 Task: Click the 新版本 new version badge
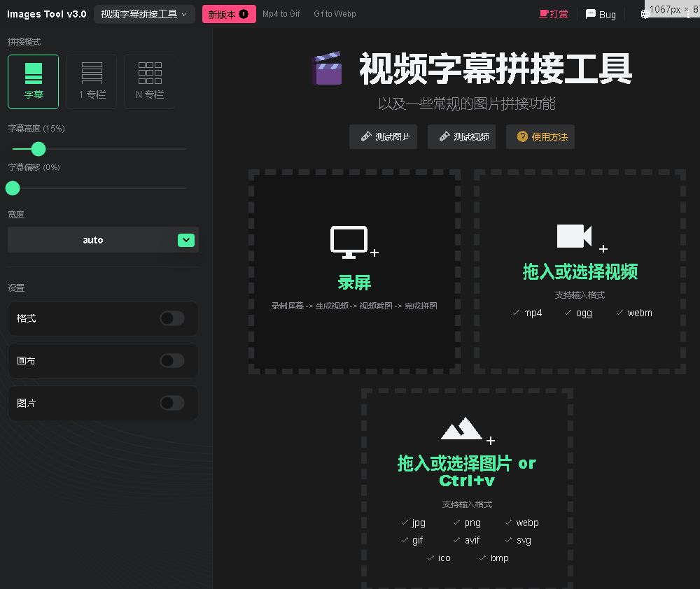coord(229,14)
